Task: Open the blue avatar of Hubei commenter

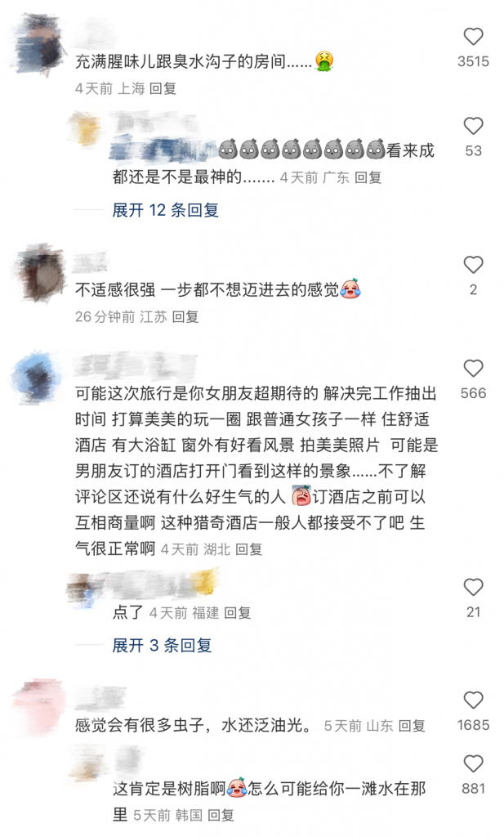Action: (36, 377)
